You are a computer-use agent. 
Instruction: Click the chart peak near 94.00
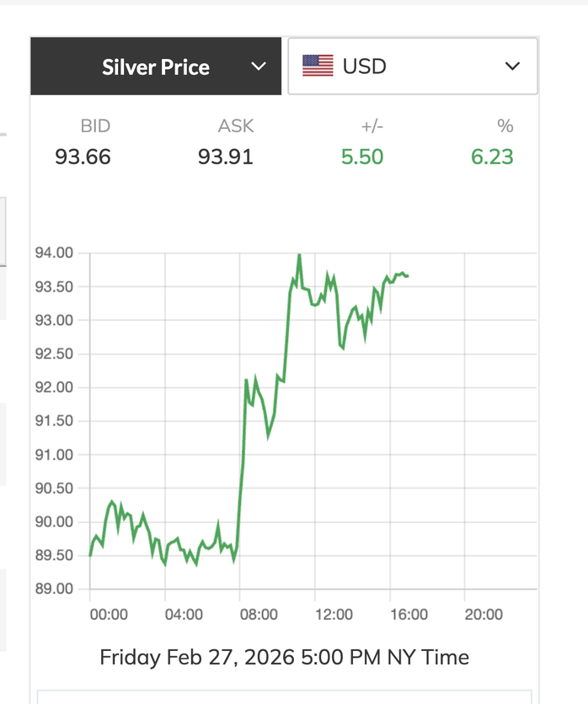coord(299,255)
